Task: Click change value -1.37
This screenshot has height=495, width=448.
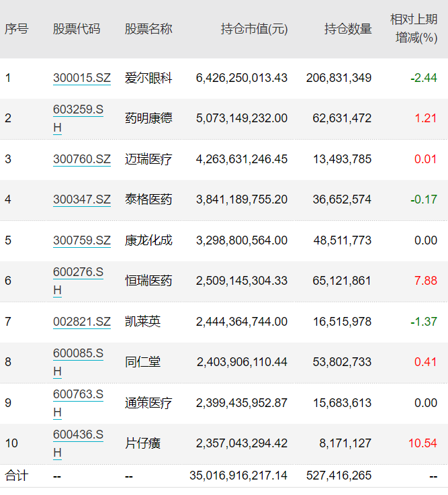Action: 424,322
